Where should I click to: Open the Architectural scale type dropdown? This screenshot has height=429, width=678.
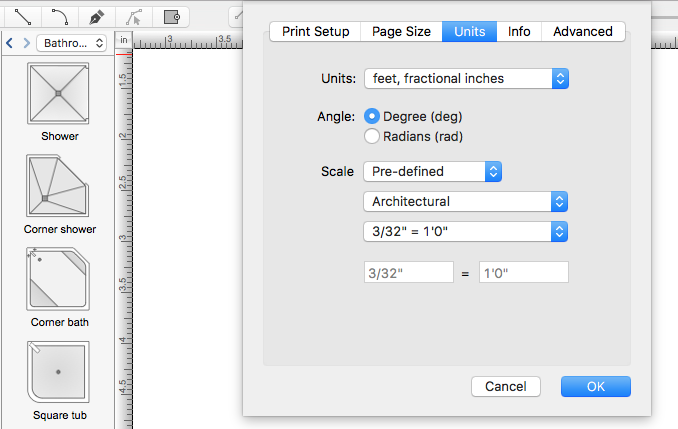(466, 202)
